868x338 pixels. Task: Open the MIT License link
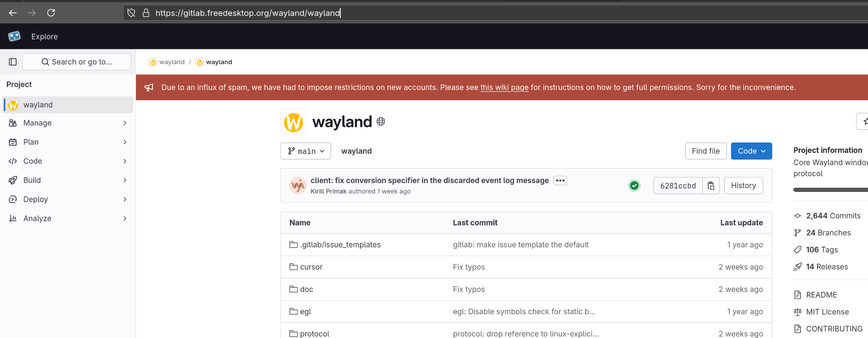821,312
